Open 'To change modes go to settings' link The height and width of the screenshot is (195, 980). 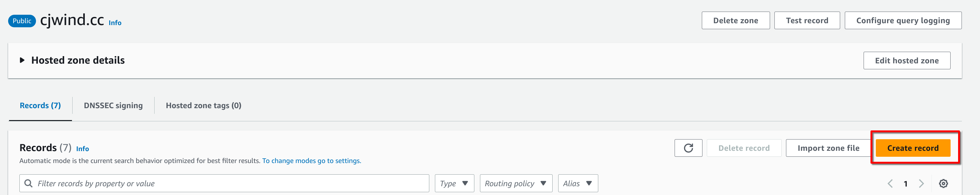point(312,161)
